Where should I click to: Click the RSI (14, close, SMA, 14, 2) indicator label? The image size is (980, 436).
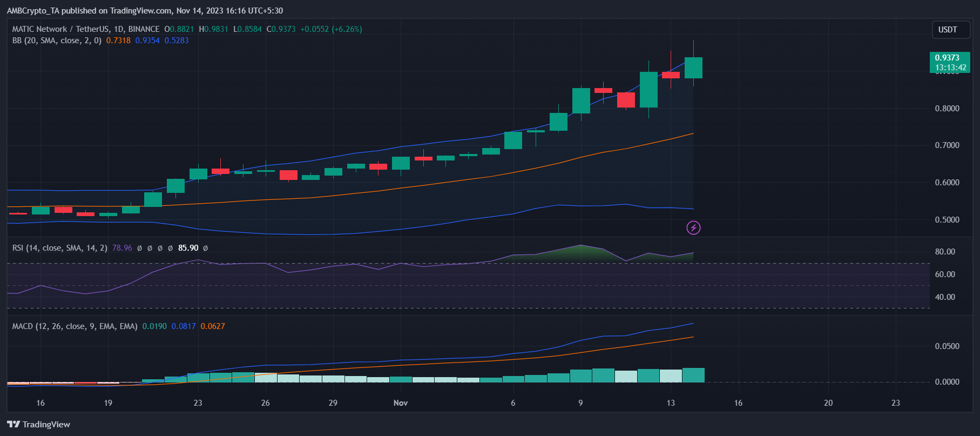(60, 248)
